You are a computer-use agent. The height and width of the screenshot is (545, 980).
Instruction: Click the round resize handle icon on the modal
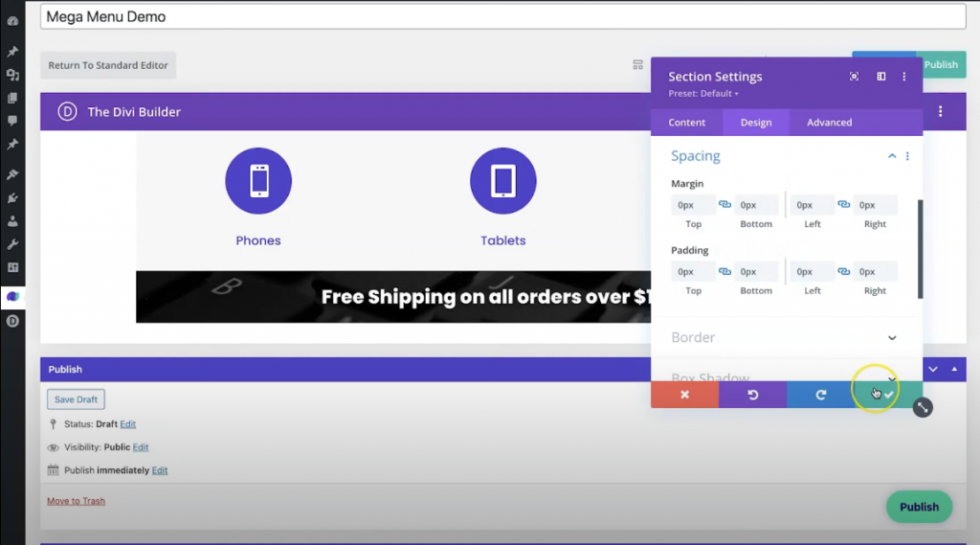click(923, 408)
